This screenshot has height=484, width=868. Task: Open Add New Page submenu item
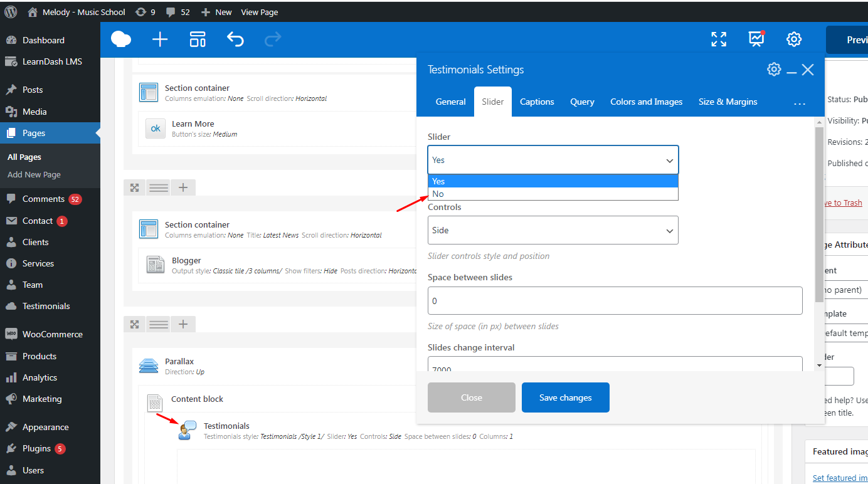[x=34, y=174]
